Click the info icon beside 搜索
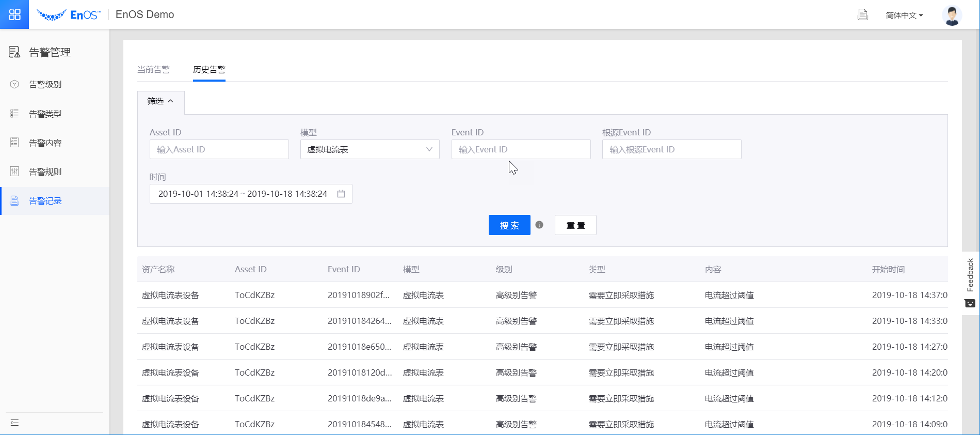980x435 pixels. coord(539,225)
